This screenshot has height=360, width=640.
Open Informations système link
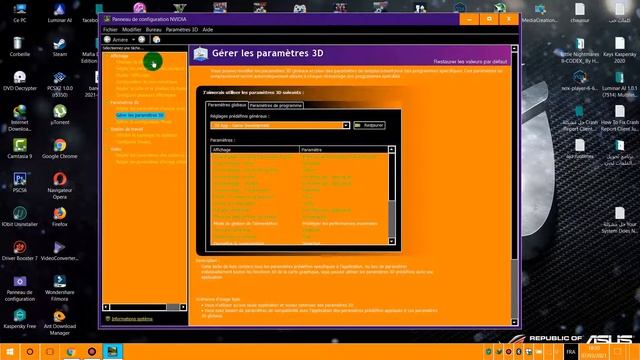(x=132, y=319)
